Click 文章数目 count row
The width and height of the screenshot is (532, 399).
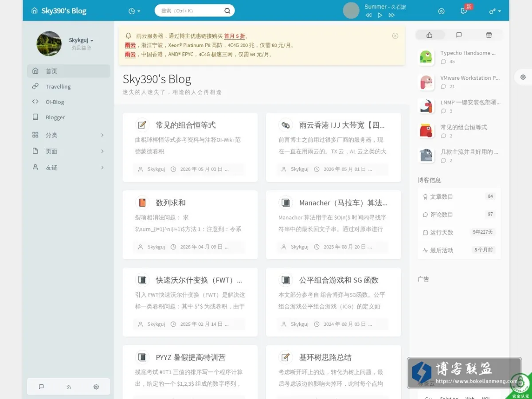459,196
